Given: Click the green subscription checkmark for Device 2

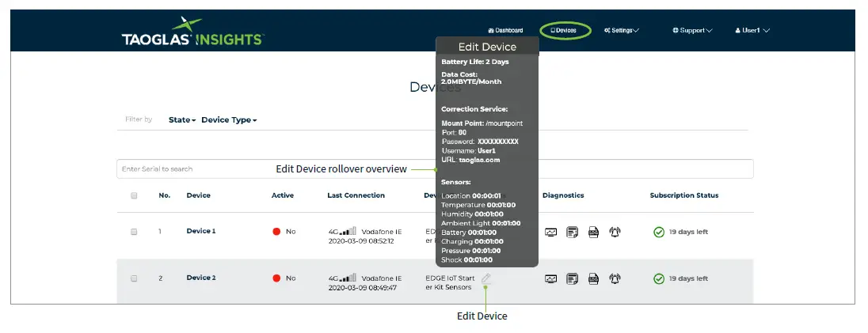Looking at the screenshot, I should [x=659, y=278].
